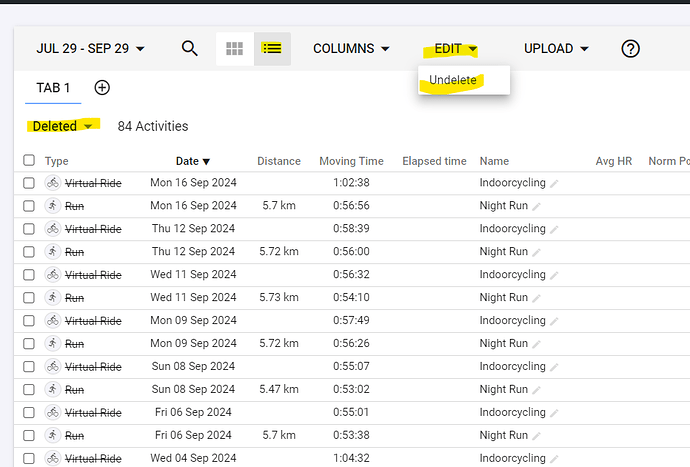Tick checkbox for Virtual Ride Sun 08 Sep
This screenshot has height=467, width=690.
[29, 366]
